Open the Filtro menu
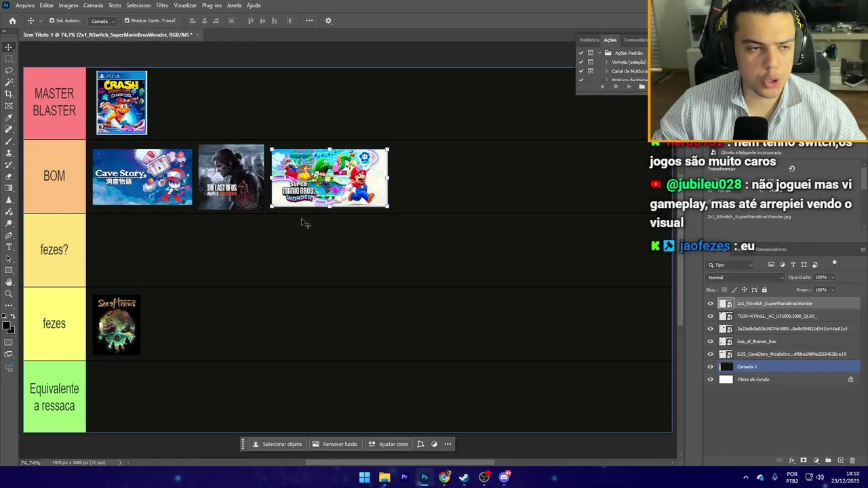The image size is (868, 488). pyautogui.click(x=162, y=5)
